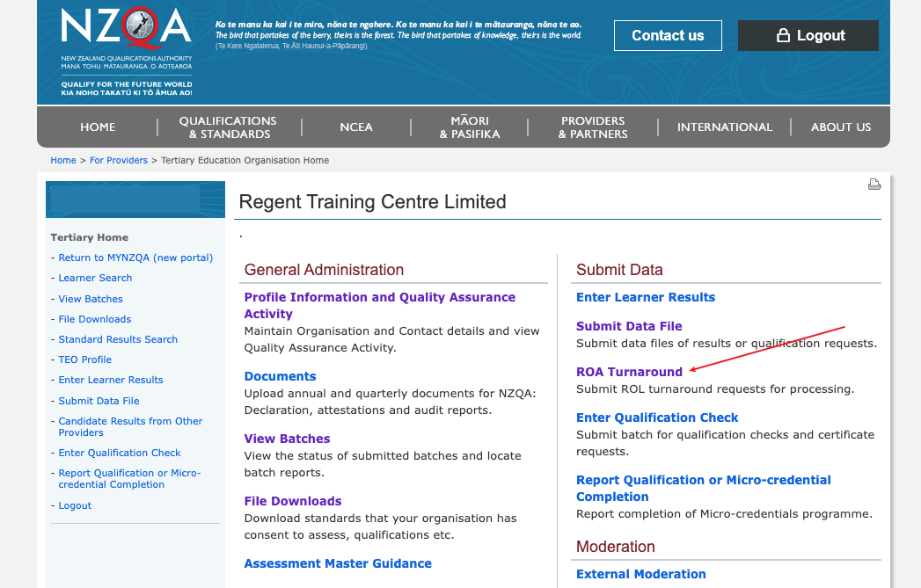The image size is (921, 588).
Task: Click the Submit Data section heading
Action: pos(619,270)
